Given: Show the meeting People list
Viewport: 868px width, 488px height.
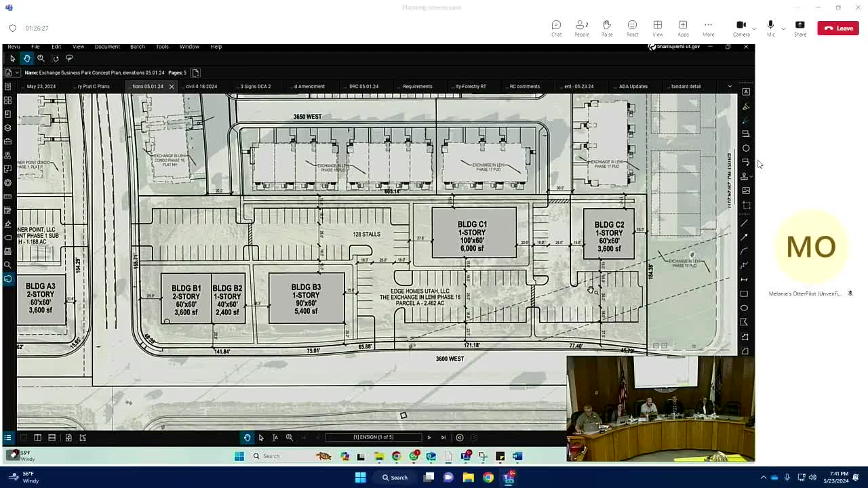Looking at the screenshot, I should coord(580,28).
